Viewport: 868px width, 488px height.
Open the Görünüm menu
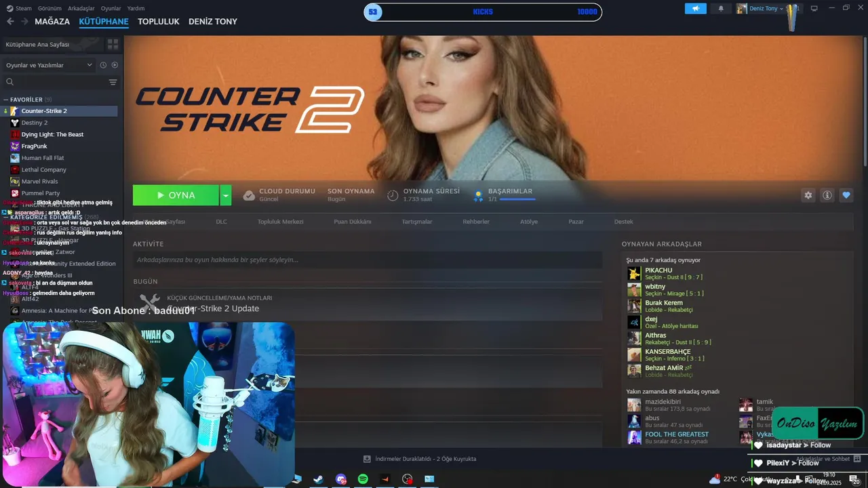click(x=50, y=8)
